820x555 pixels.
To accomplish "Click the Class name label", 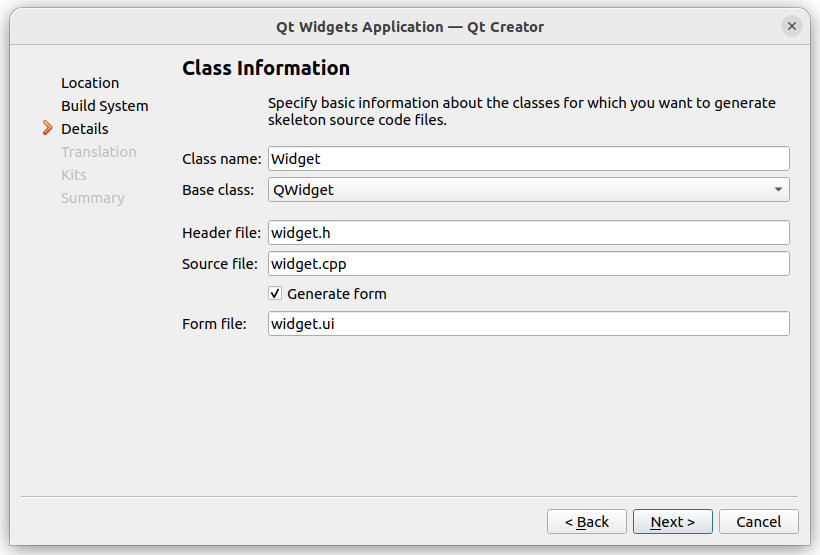I will [222, 158].
